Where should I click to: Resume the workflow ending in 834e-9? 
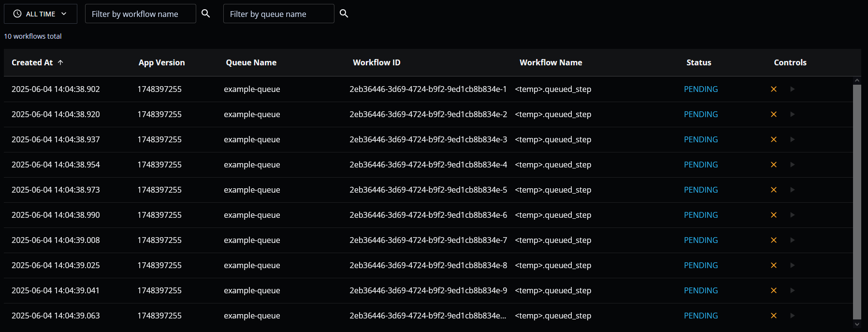(792, 290)
